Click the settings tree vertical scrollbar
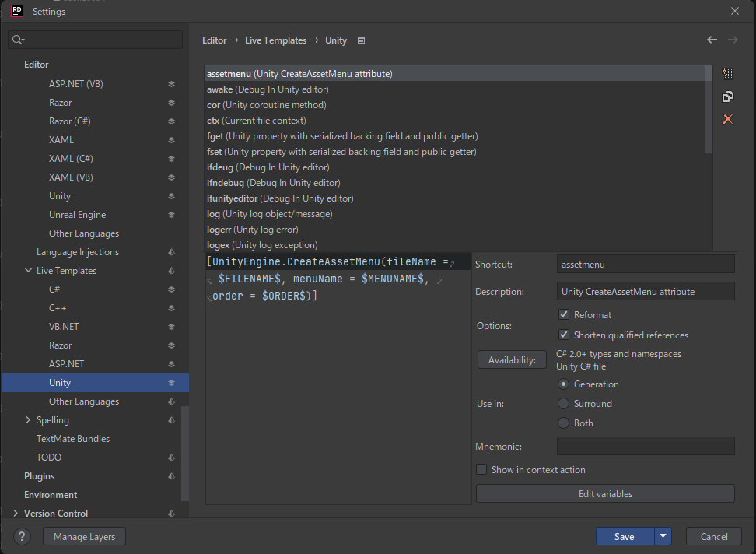 click(184, 453)
